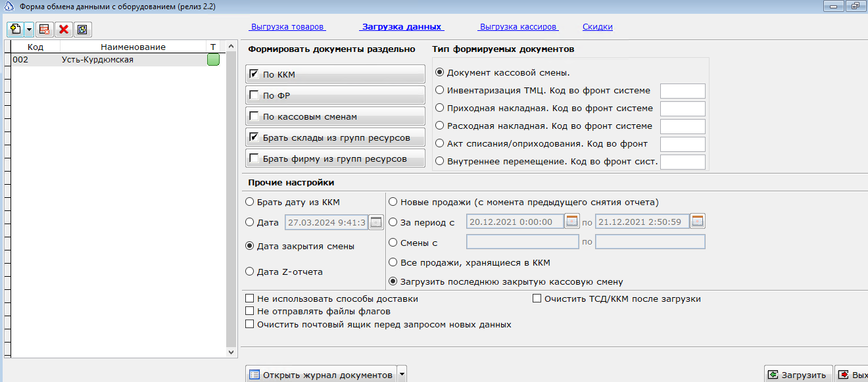Click the green status square for Усть-Курдюмская
The width and height of the screenshot is (868, 382).
click(x=213, y=60)
